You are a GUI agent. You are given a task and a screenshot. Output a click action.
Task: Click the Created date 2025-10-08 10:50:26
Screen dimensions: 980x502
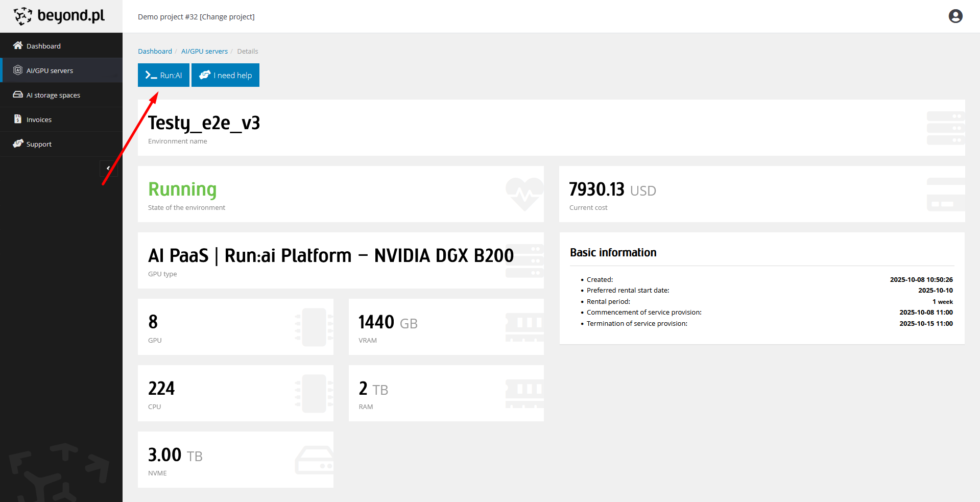pyautogui.click(x=921, y=280)
